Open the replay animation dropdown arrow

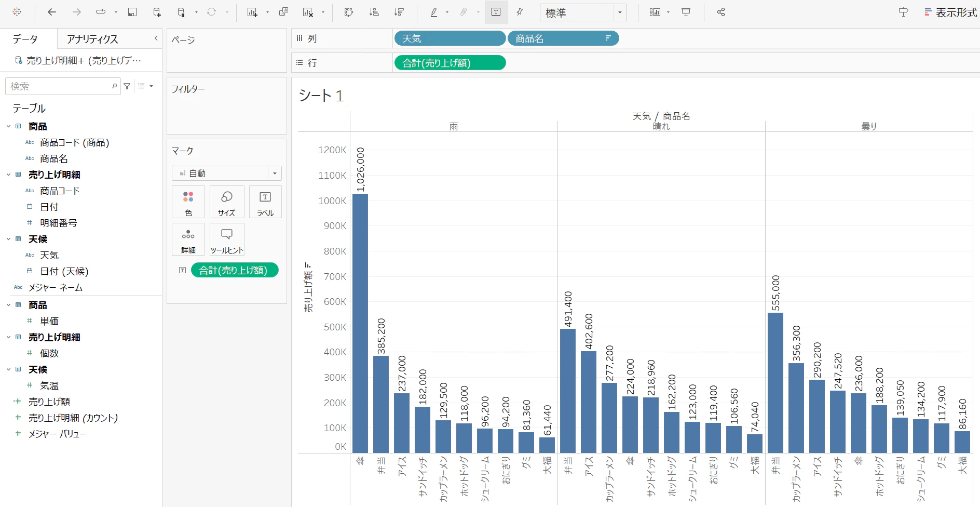point(116,12)
